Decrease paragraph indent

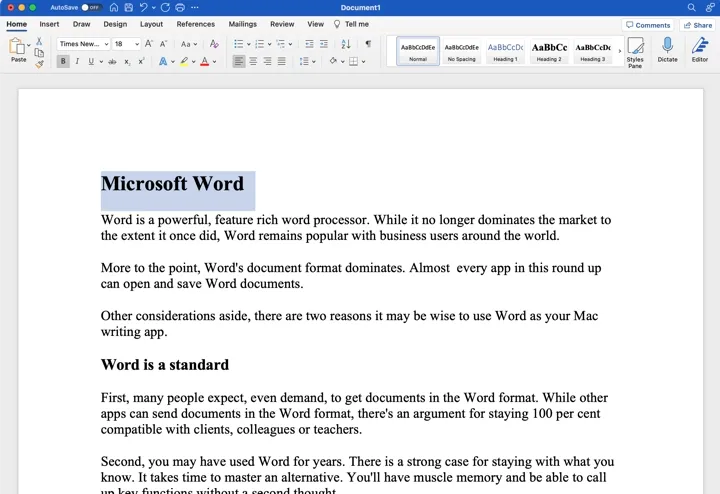click(x=309, y=44)
